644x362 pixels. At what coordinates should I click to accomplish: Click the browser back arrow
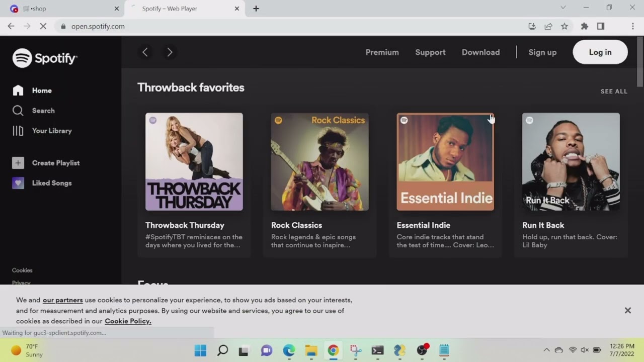pyautogui.click(x=11, y=26)
